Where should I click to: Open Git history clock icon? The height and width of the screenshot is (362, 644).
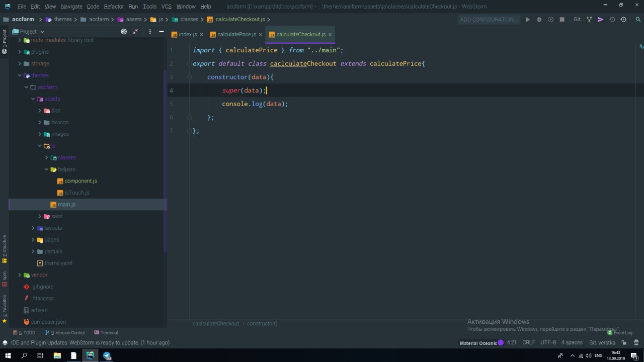click(x=612, y=20)
